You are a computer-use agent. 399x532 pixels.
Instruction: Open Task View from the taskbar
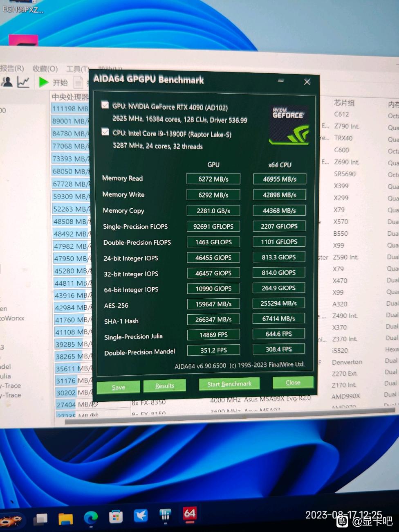40,520
